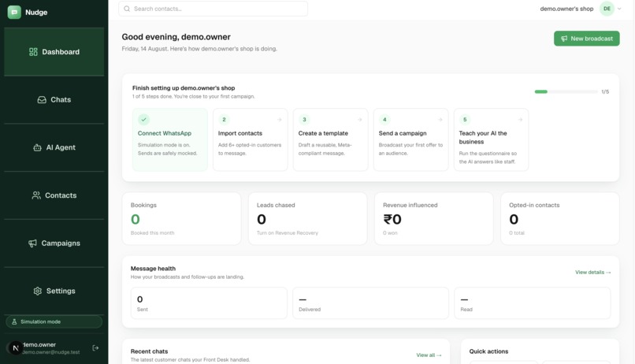Open the Chats sidebar item

tap(54, 99)
